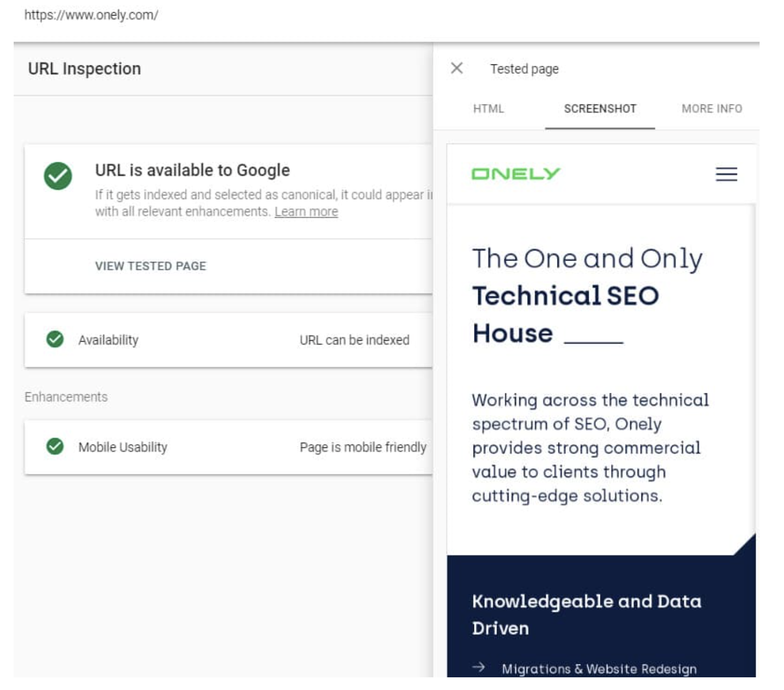Viewport: 784px width, 690px height.
Task: Expand the Mobile Usability row
Action: (x=228, y=447)
